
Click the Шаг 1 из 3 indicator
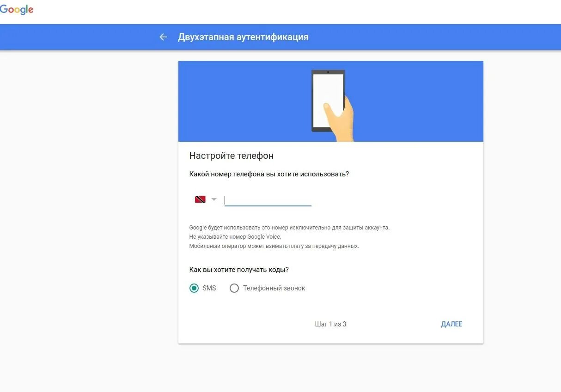pyautogui.click(x=330, y=324)
